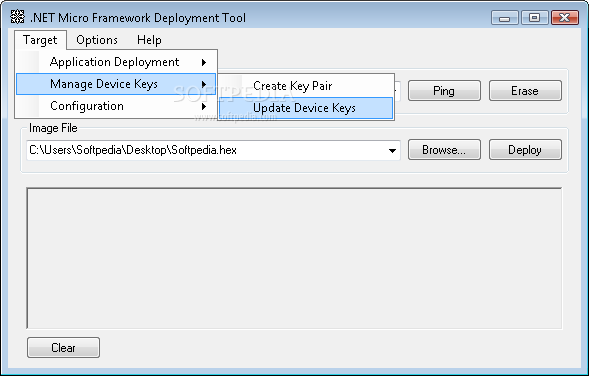Click the Ping button

coord(444,91)
